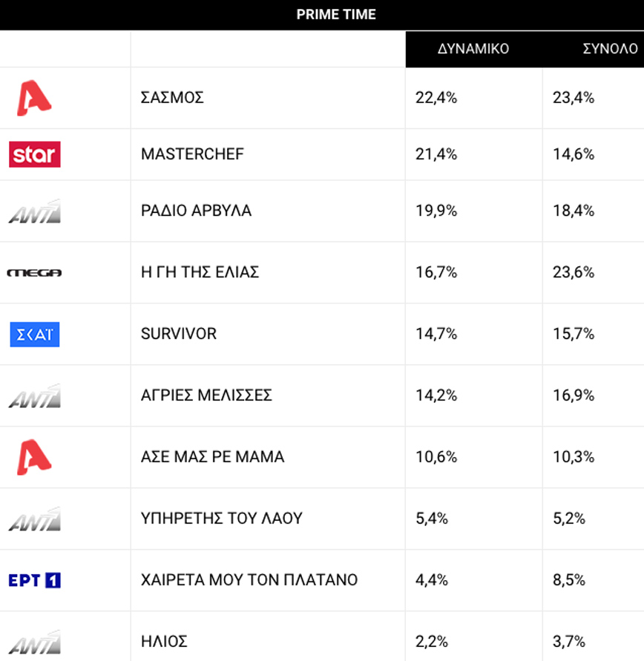Open the MASTERCHEF program name
Screen dimensions: 644x661
192,154
